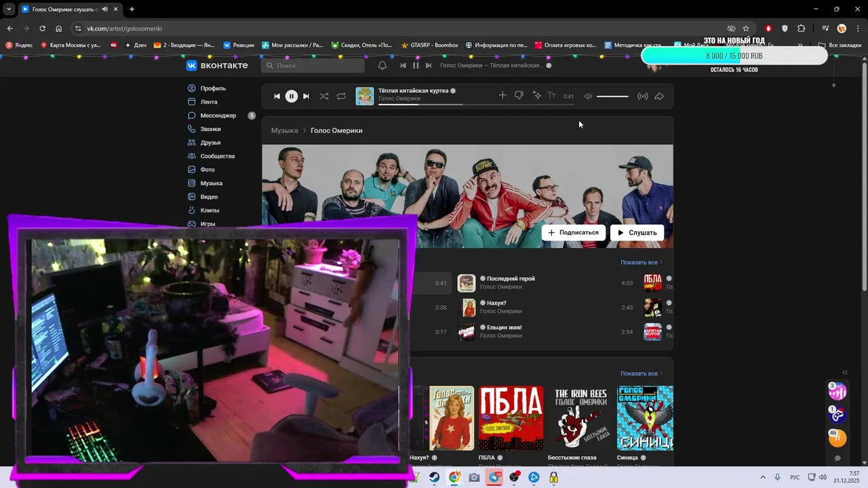The image size is (868, 488).
Task: Open the ПБЛА album cover
Action: coord(511,418)
